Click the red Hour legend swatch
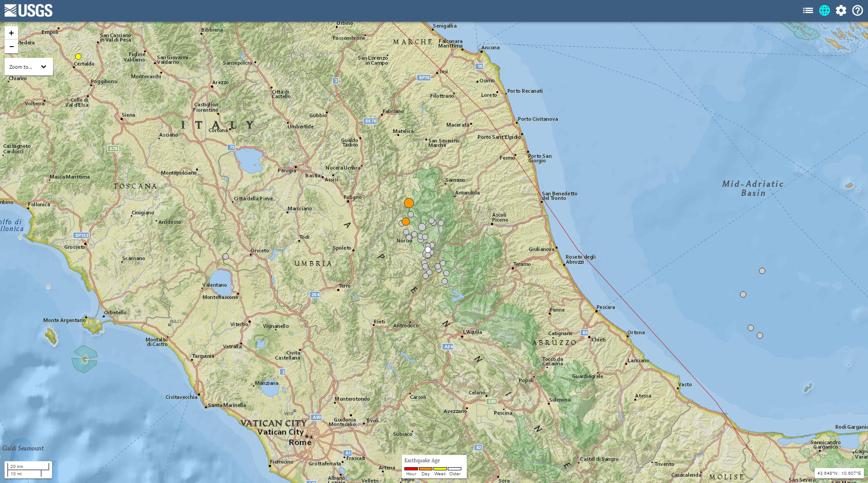Image resolution: width=868 pixels, height=483 pixels. [x=411, y=469]
